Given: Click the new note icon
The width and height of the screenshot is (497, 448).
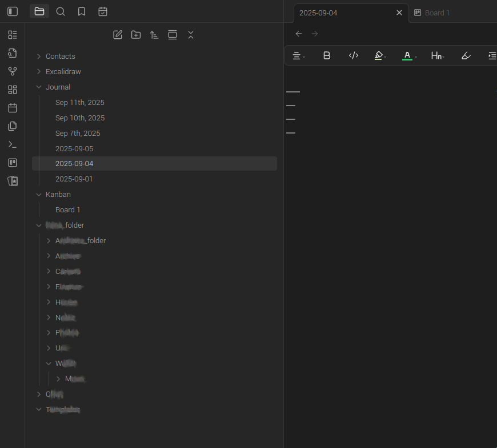Looking at the screenshot, I should 118,35.
